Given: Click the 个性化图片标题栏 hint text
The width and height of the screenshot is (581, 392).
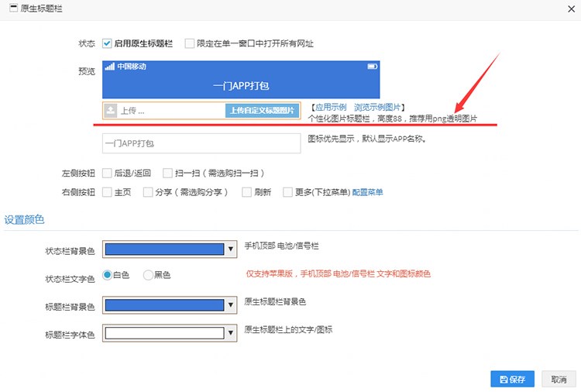Looking at the screenshot, I should click(393, 119).
